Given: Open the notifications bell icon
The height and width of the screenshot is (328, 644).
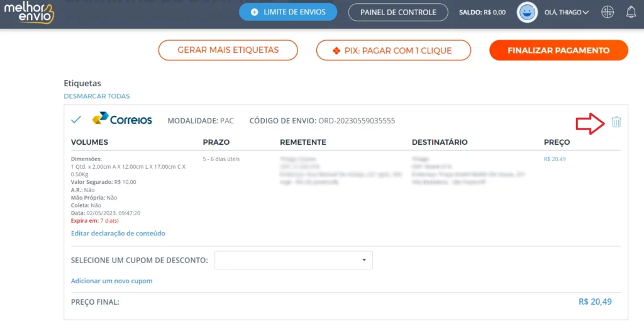Looking at the screenshot, I should (x=631, y=13).
